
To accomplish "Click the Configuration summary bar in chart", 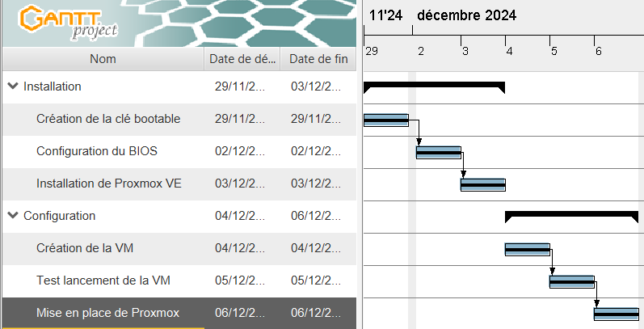I will 571,213.
